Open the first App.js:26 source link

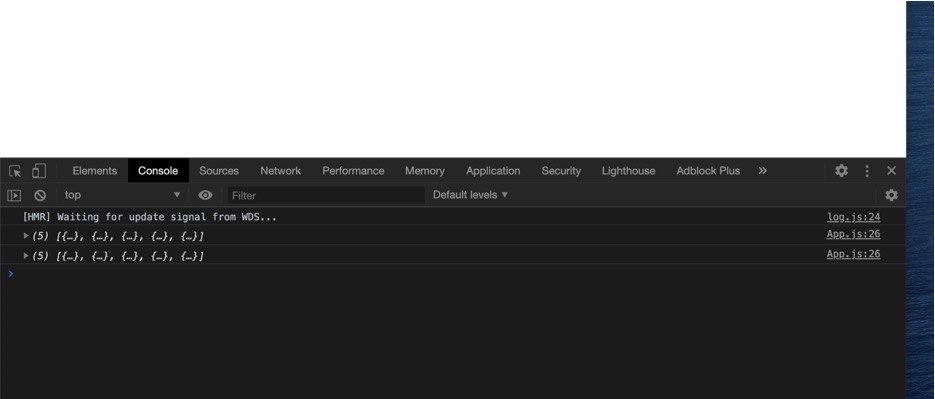(x=853, y=234)
